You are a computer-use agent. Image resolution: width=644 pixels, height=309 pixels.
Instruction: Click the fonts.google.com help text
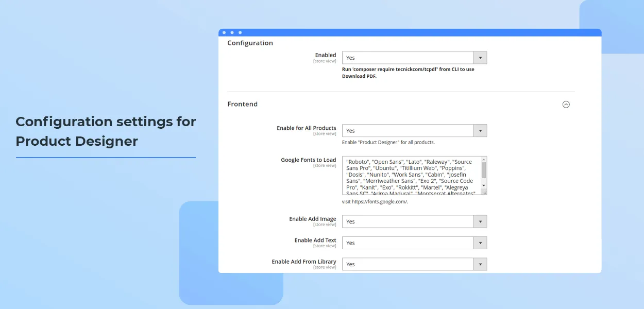tap(375, 202)
